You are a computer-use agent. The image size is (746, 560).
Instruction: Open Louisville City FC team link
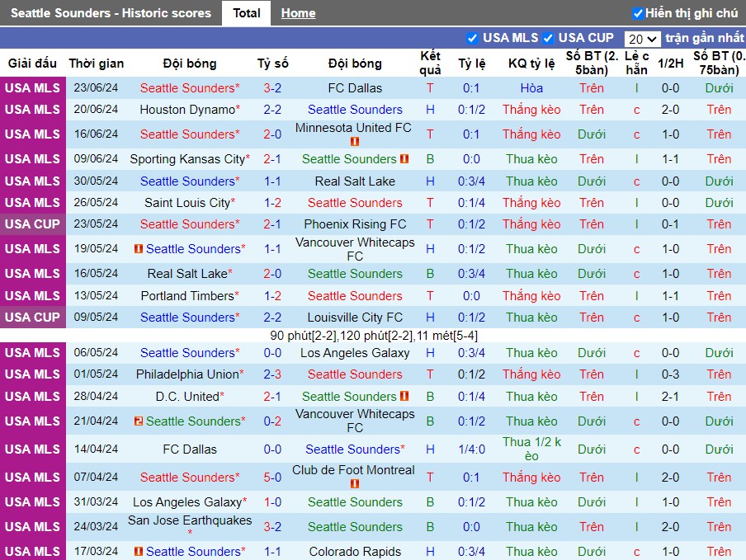[x=355, y=317]
